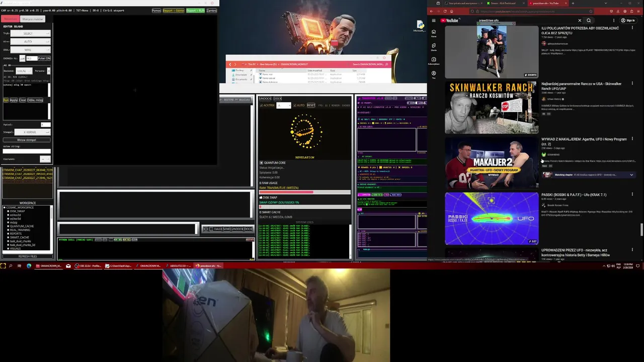Open the browser account profile icon
The height and width of the screenshot is (362, 644).
pos(625,11)
